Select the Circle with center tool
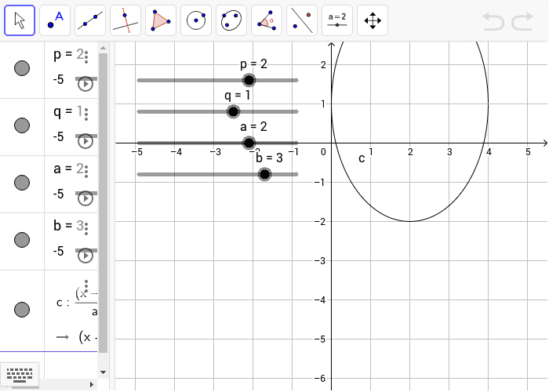Viewport: 549px width, 392px height. 196,20
